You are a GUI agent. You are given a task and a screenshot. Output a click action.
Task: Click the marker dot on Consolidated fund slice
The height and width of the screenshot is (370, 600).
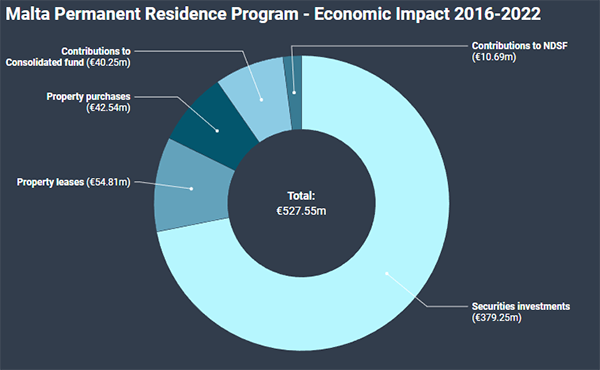pos(261,99)
